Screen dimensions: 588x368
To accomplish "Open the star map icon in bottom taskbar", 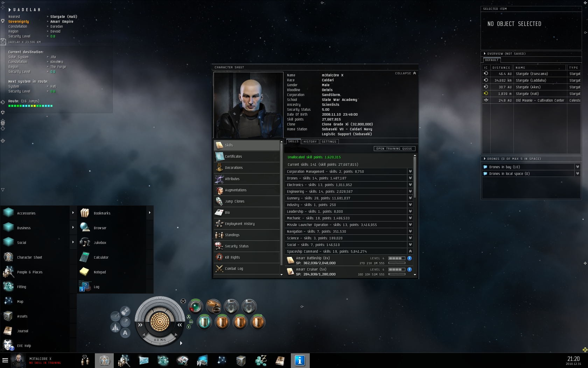I will click(222, 360).
